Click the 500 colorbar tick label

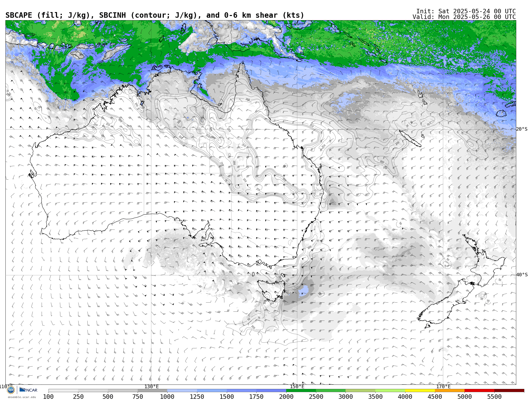108,397
